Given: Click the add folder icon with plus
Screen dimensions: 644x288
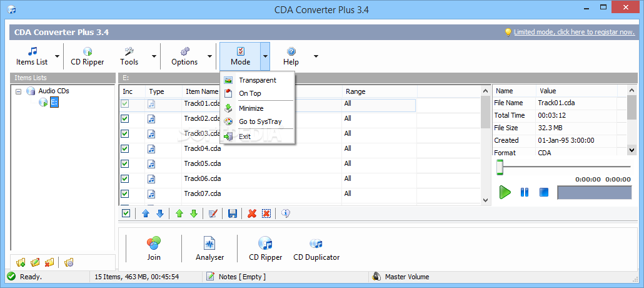Looking at the screenshot, I should 21,262.
